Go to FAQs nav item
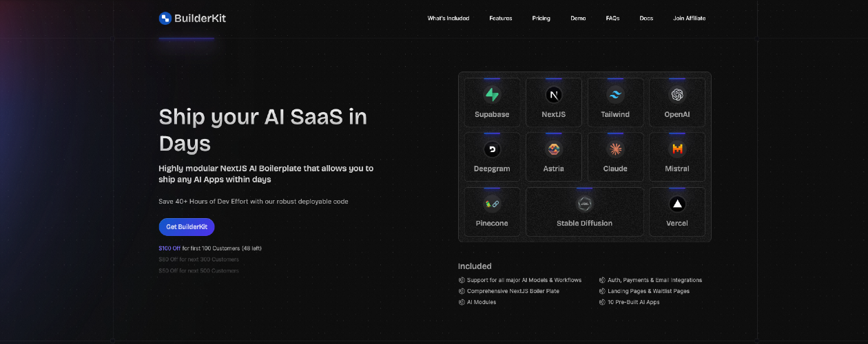The image size is (868, 344). pyautogui.click(x=612, y=19)
